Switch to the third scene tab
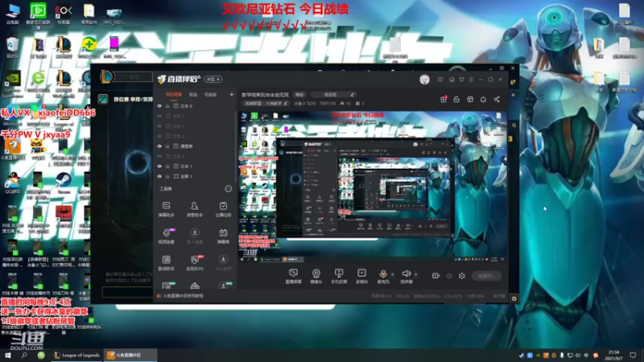Image resolution: width=644 pixels, height=362 pixels. pyautogui.click(x=210, y=94)
